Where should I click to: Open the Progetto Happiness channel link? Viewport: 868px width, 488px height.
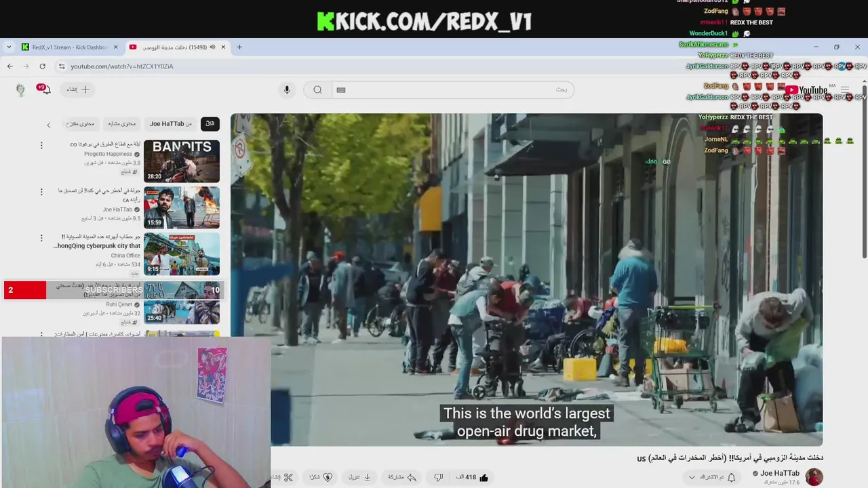pos(108,154)
